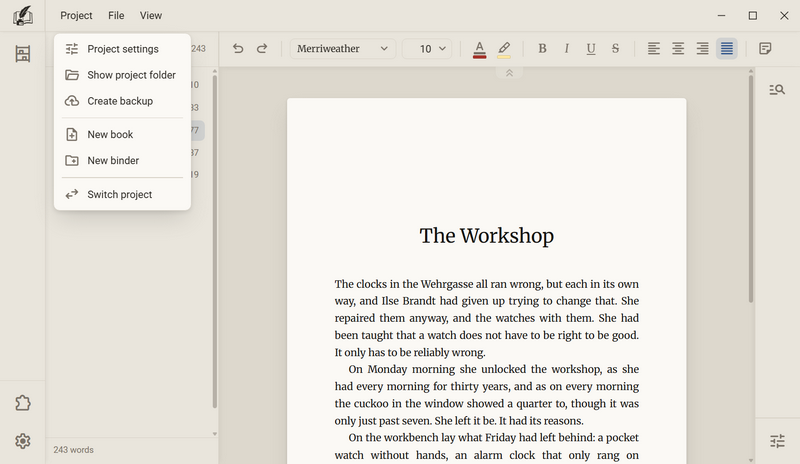The height and width of the screenshot is (464, 800).
Task: Click the 243 words status text
Action: [73, 450]
